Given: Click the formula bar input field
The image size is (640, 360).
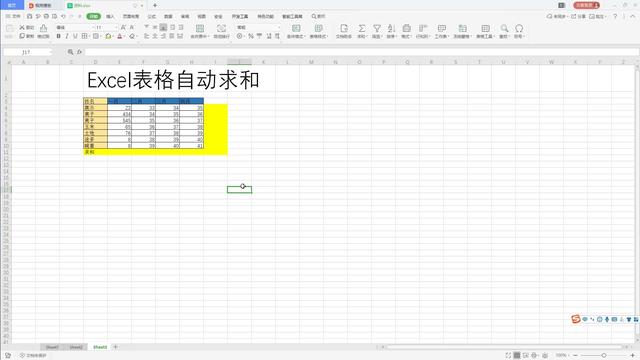Looking at the screenshot, I should click(361, 52).
